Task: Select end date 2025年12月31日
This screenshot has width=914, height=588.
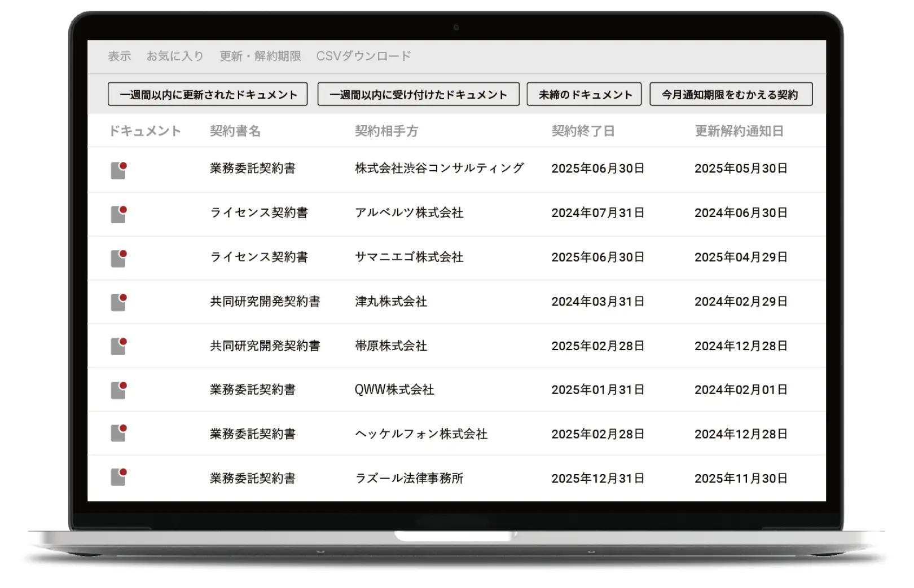Action: (x=598, y=479)
